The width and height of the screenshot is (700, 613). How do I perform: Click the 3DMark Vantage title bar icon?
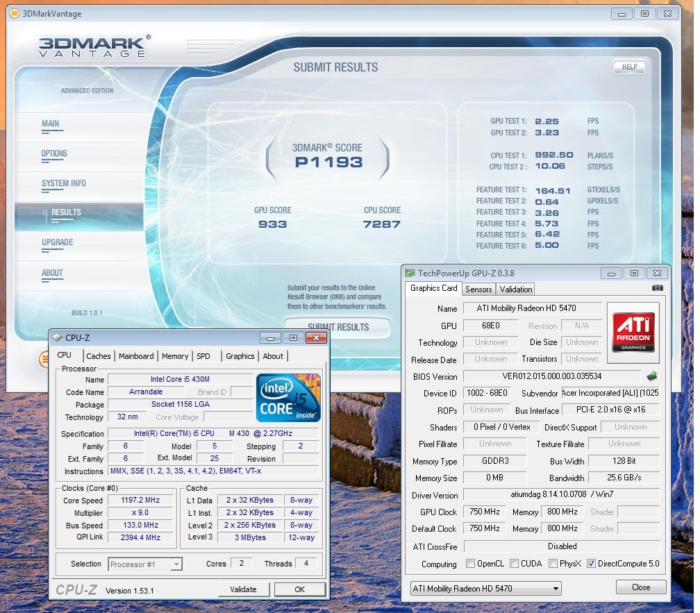[x=15, y=13]
